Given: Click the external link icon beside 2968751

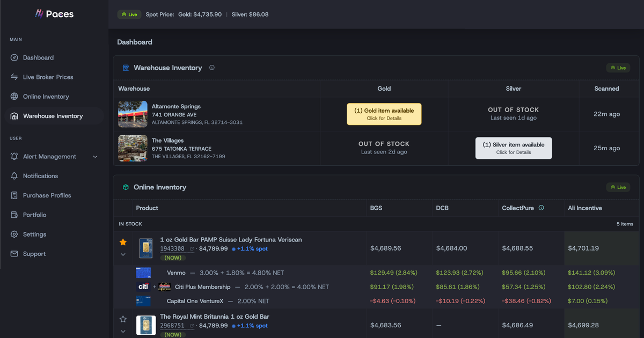Looking at the screenshot, I should 192,326.
